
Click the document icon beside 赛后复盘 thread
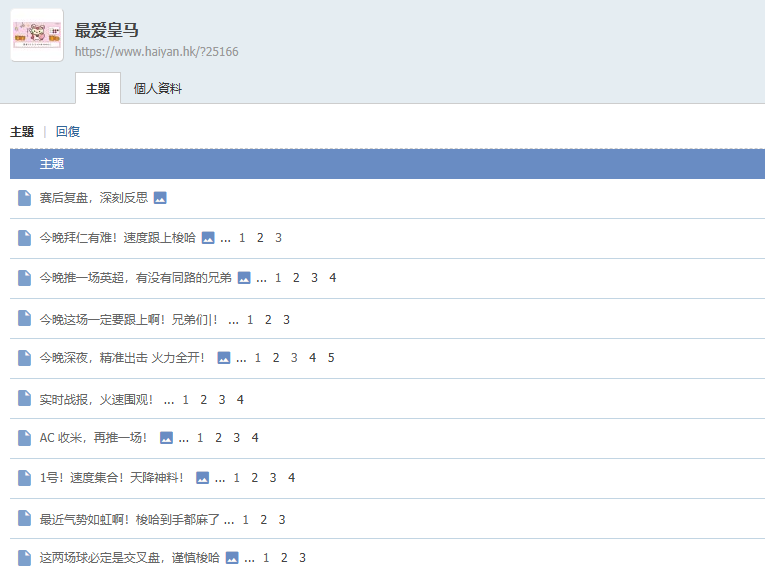[x=25, y=198]
